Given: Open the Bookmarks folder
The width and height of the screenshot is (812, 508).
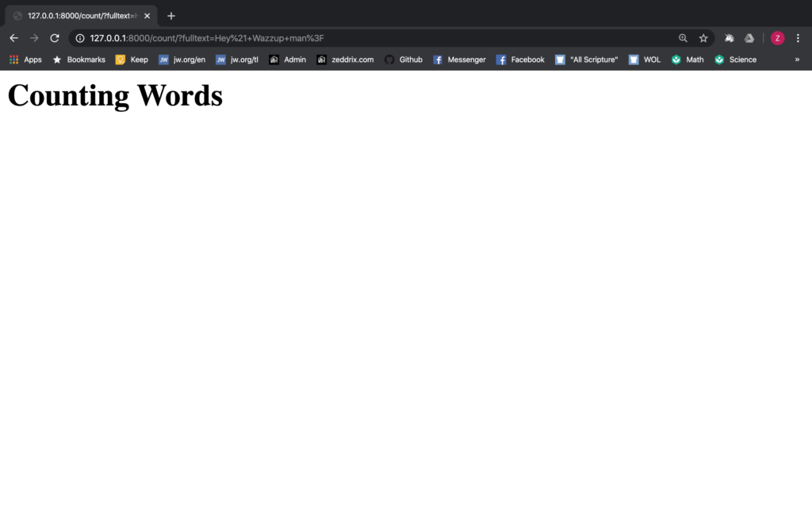Looking at the screenshot, I should pos(79,60).
